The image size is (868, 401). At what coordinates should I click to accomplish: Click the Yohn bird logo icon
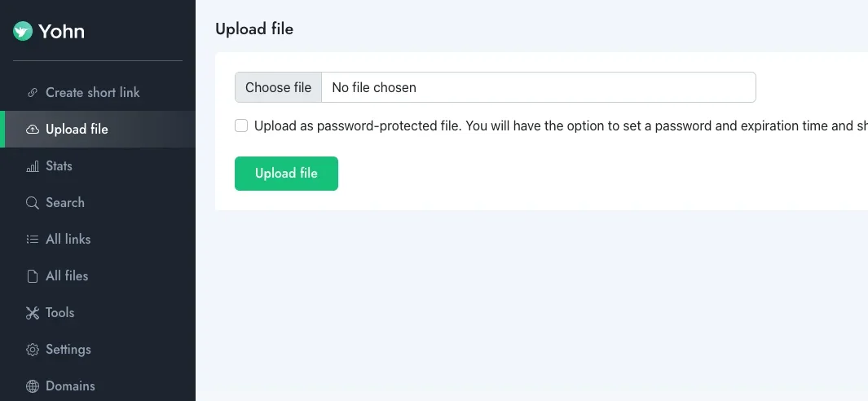point(23,32)
